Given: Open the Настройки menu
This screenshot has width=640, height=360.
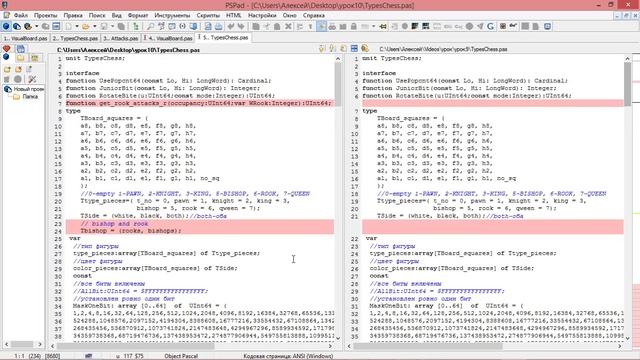Looking at the screenshot, I should (x=262, y=16).
